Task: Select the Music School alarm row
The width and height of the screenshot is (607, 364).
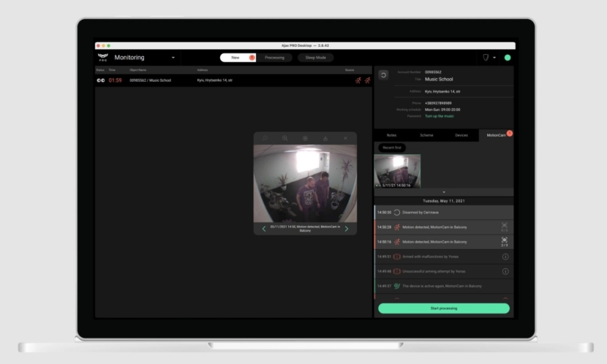Action: pyautogui.click(x=233, y=80)
